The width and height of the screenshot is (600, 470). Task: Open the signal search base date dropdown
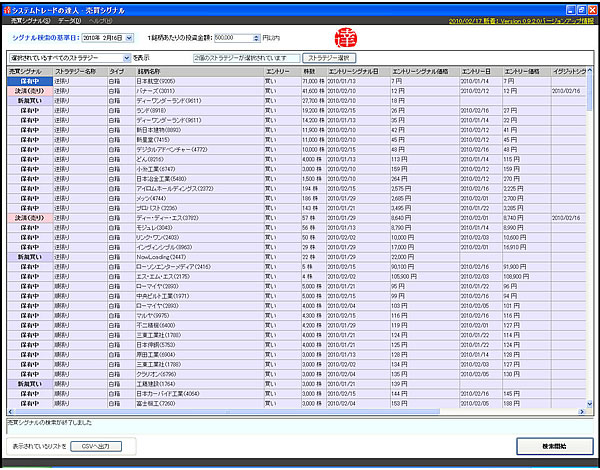(x=129, y=38)
